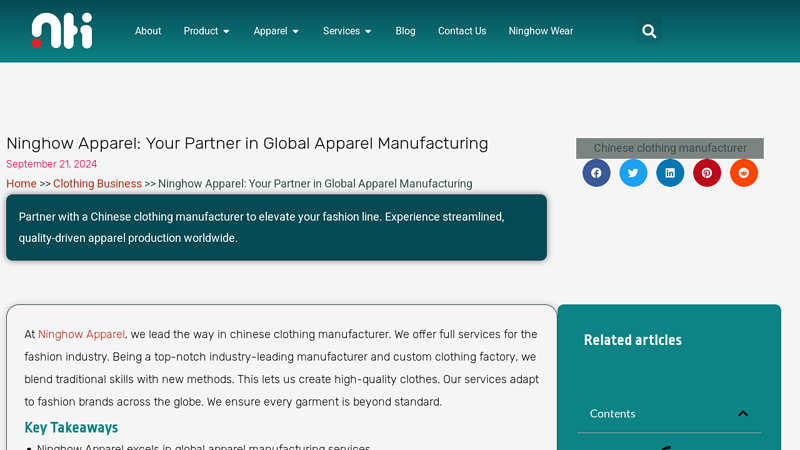Go to the Blog page
Viewport: 800px width, 450px height.
pos(405,31)
